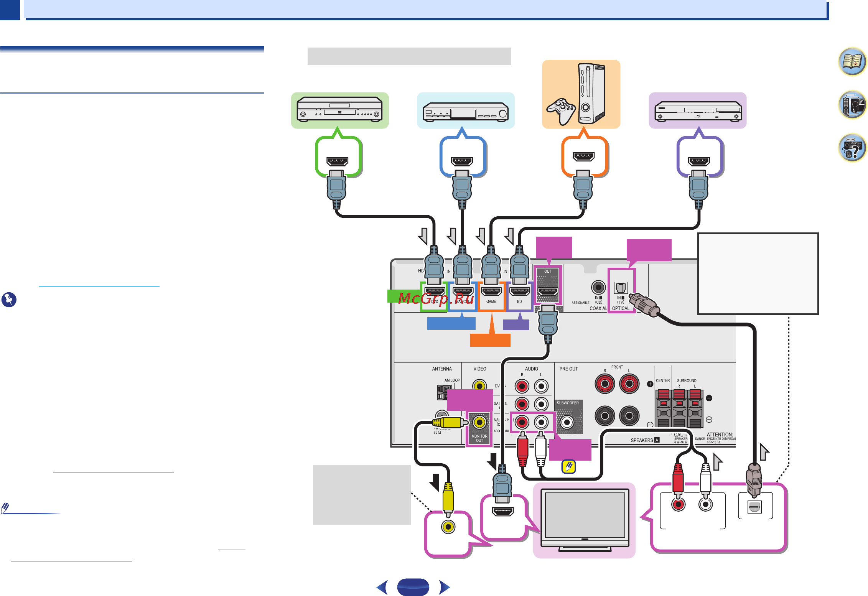Open the question mark troubleshooting icon
868x596 pixels.
click(x=852, y=148)
